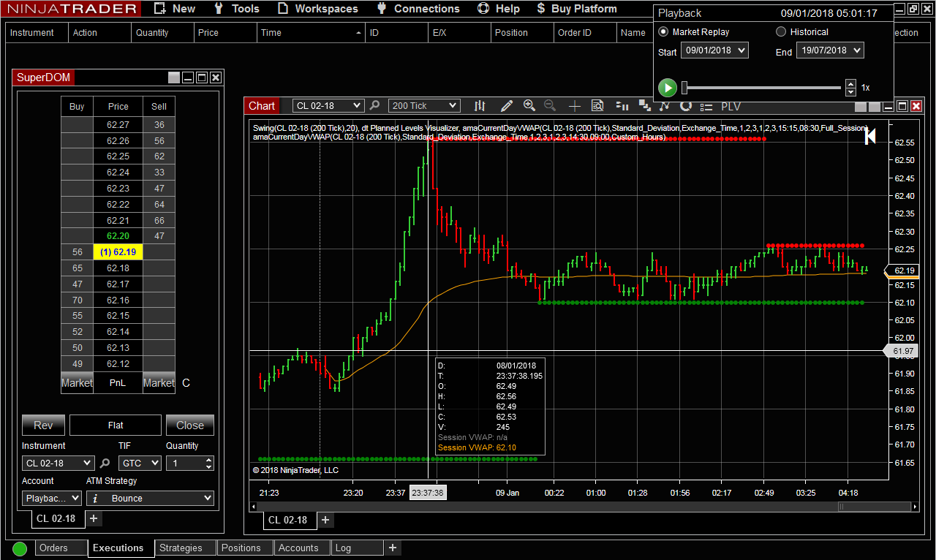
Task: Click the highlighted 62.19 price cell
Action: [x=118, y=252]
